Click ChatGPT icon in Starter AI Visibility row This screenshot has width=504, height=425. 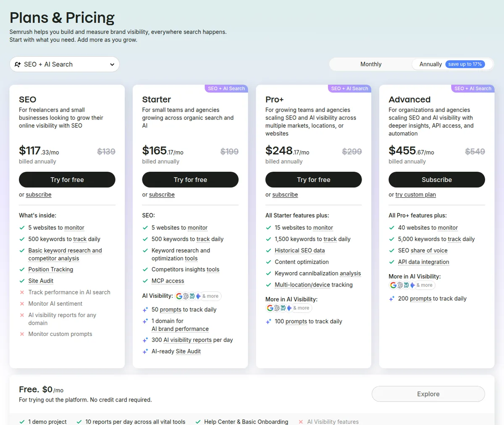pyautogui.click(x=186, y=296)
